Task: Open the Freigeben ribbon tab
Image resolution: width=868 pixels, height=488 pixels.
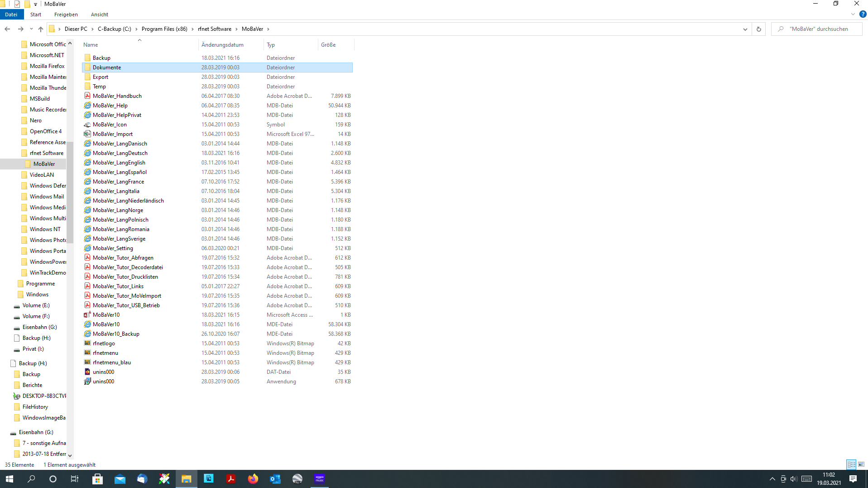Action: 66,14
